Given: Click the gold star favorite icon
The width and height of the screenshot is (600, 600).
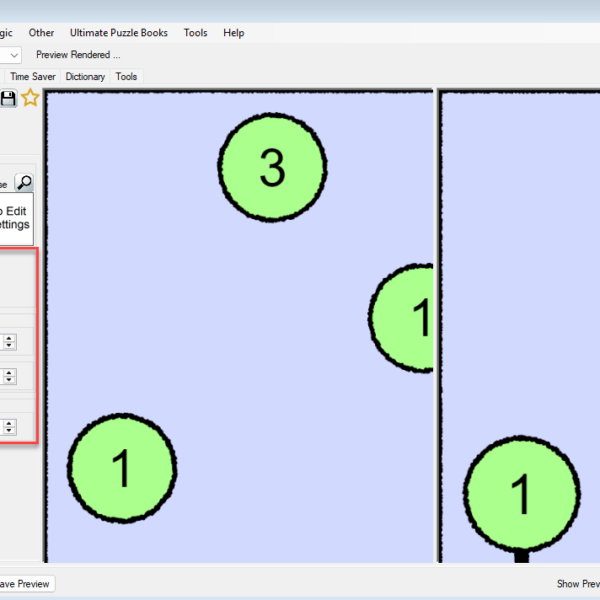Looking at the screenshot, I should [30, 98].
